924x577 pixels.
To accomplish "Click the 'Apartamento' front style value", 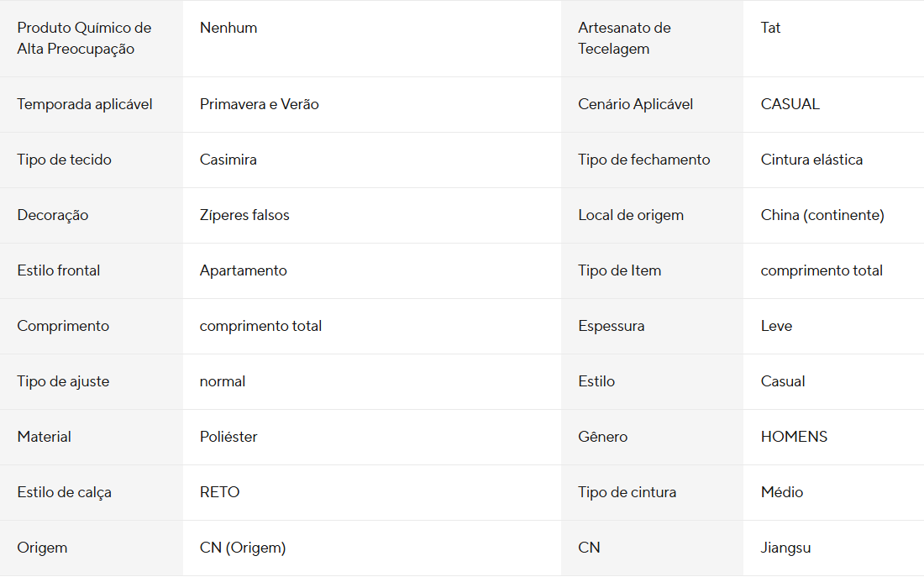I will tap(243, 270).
